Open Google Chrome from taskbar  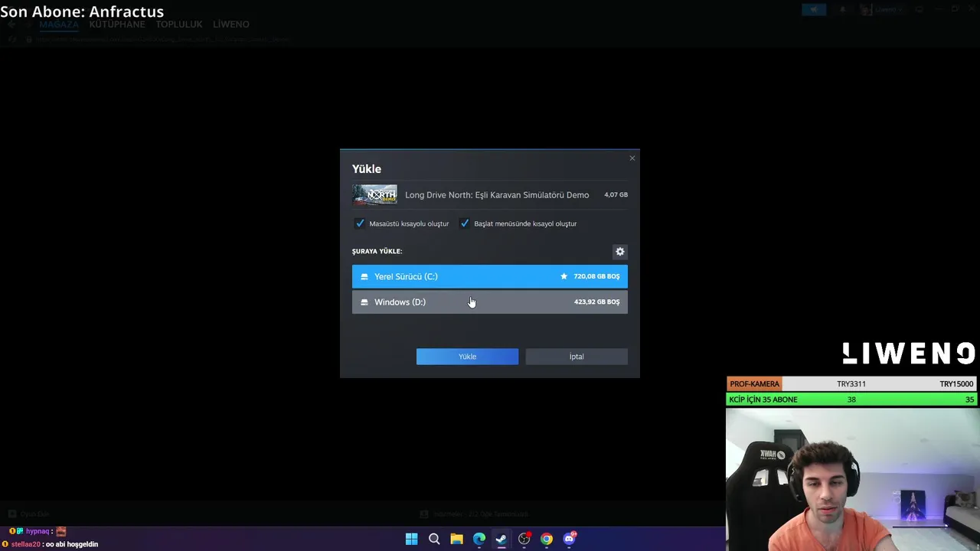coord(547,539)
